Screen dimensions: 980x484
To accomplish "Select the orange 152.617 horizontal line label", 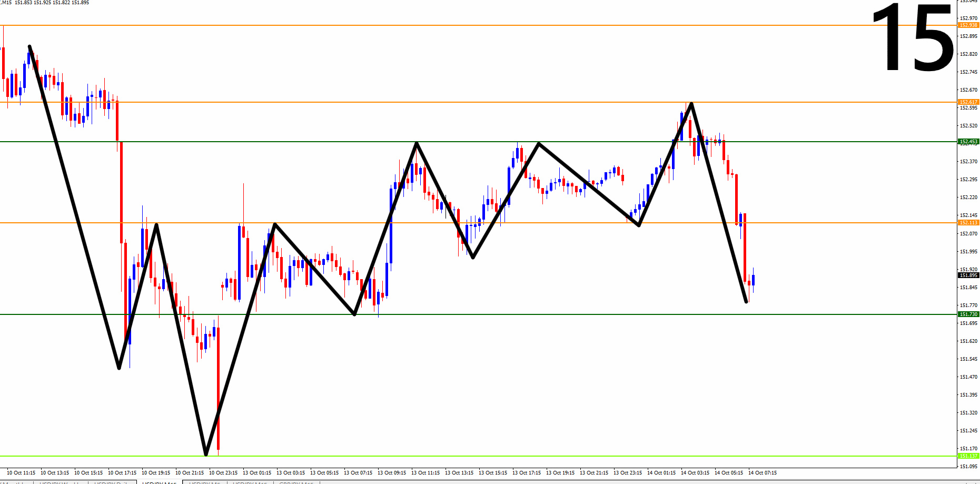I will pos(968,102).
